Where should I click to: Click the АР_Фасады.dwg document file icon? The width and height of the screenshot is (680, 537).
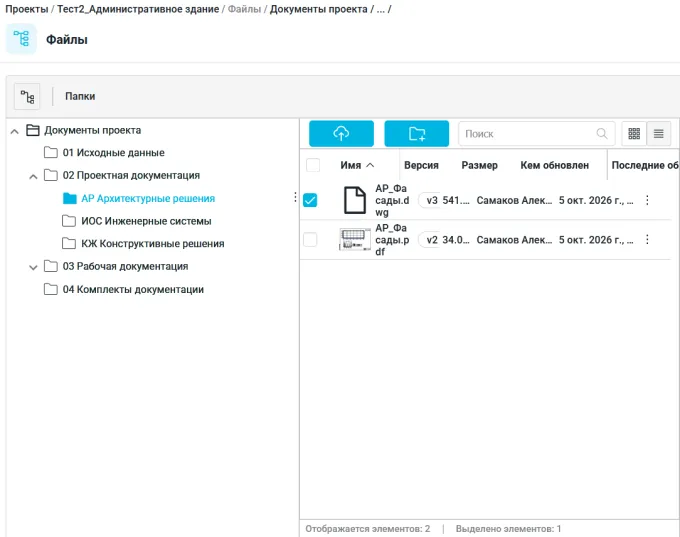point(355,200)
